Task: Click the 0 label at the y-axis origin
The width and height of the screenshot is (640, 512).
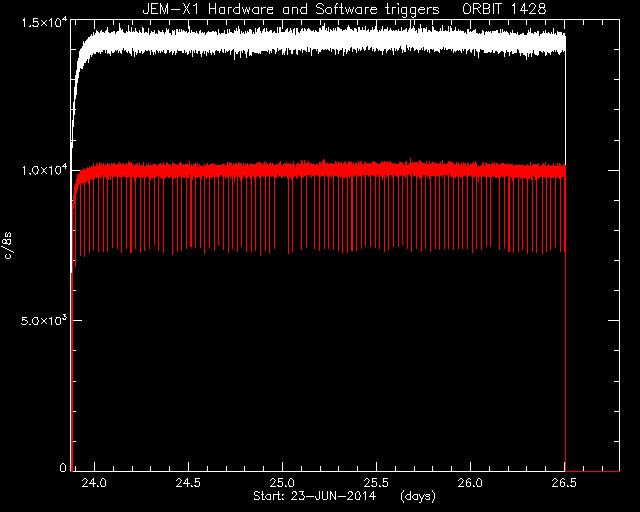Action: pos(62,467)
